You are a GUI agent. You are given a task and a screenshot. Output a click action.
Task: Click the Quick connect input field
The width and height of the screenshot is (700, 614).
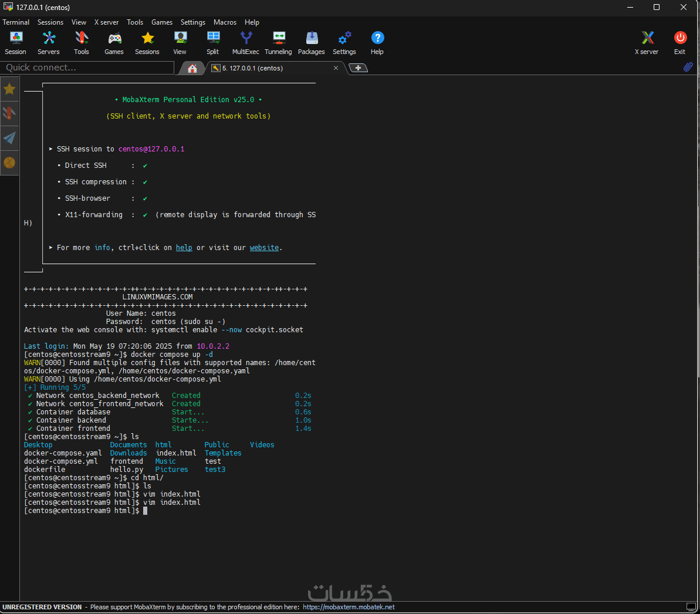(88, 68)
